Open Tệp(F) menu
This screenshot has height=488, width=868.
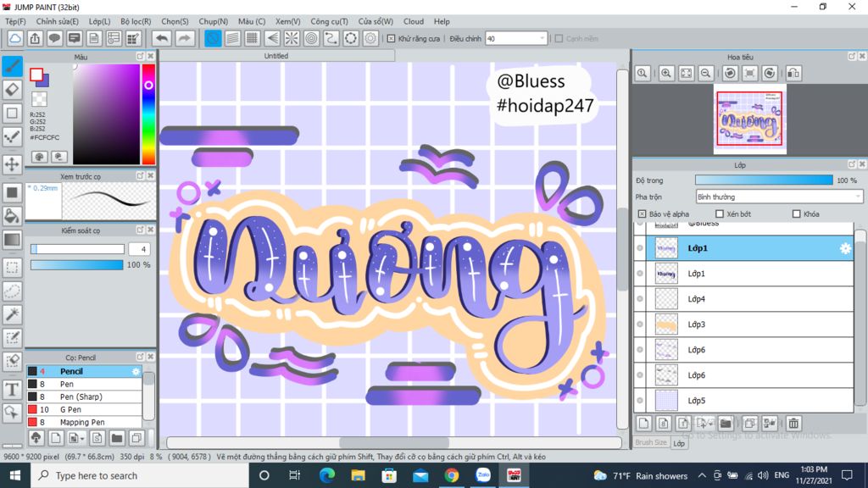click(15, 21)
